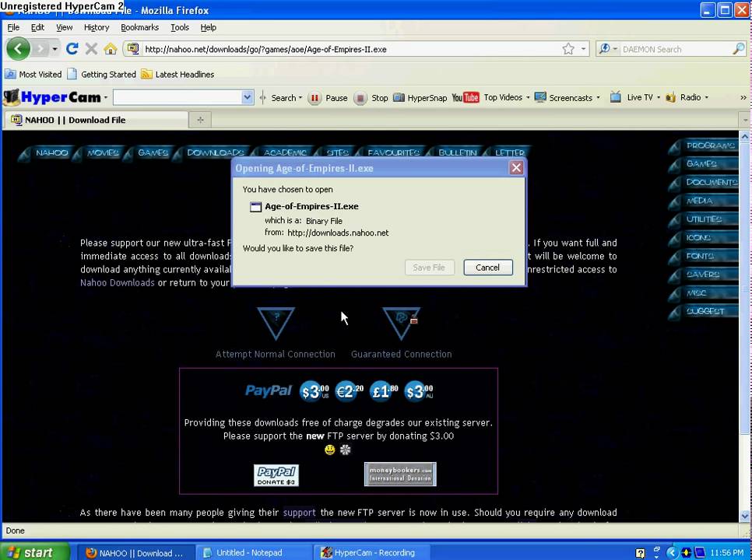Open the Getting Started bookmark

tap(102, 74)
